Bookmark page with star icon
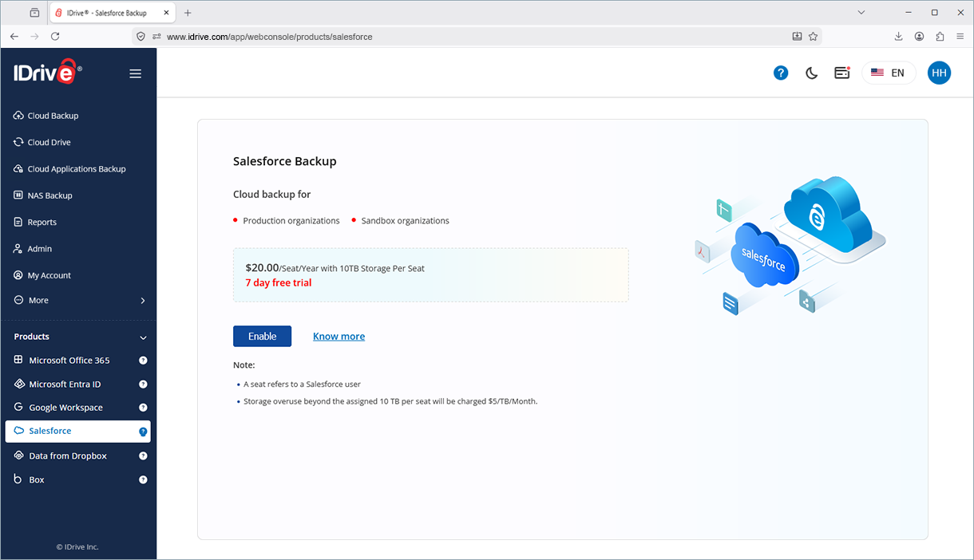The height and width of the screenshot is (560, 974). [x=813, y=37]
